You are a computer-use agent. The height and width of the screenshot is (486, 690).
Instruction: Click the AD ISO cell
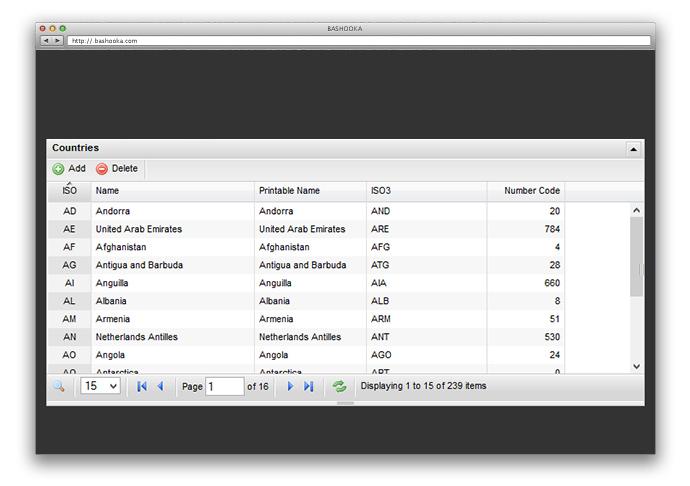(70, 211)
